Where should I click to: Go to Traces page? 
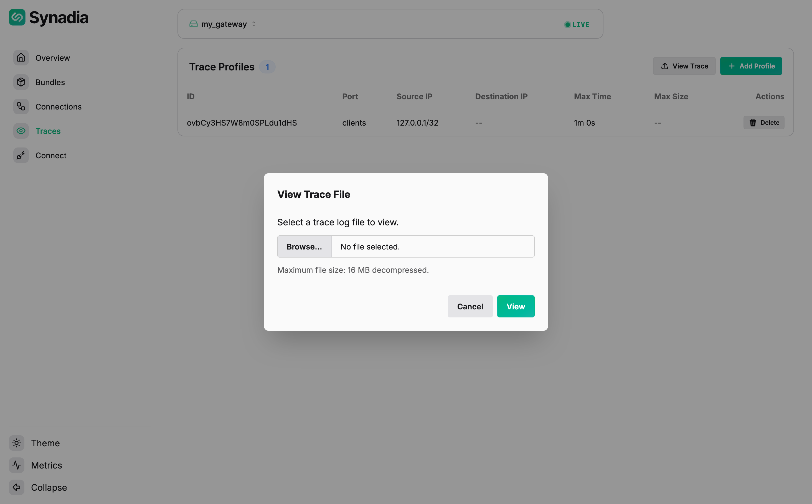[x=48, y=131]
